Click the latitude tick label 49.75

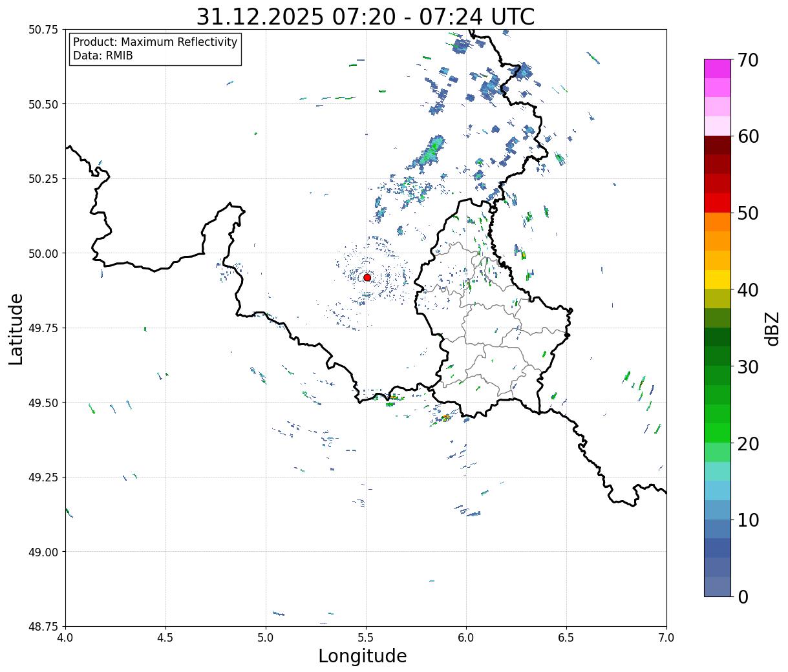(x=43, y=328)
